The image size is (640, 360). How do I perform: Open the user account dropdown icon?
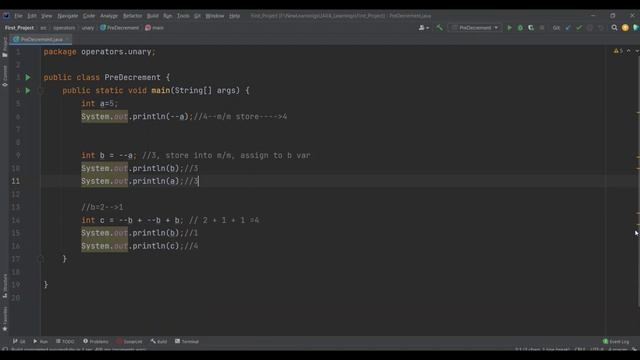point(424,28)
